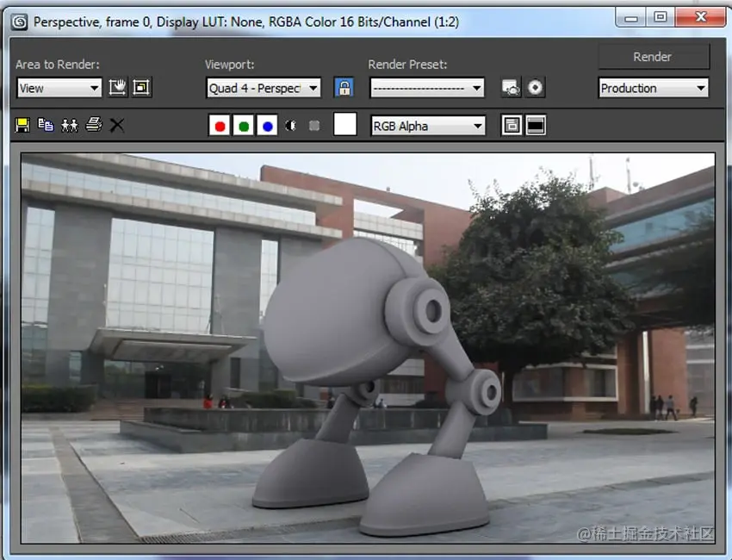Click the Auto Region Selected icon

coord(141,87)
